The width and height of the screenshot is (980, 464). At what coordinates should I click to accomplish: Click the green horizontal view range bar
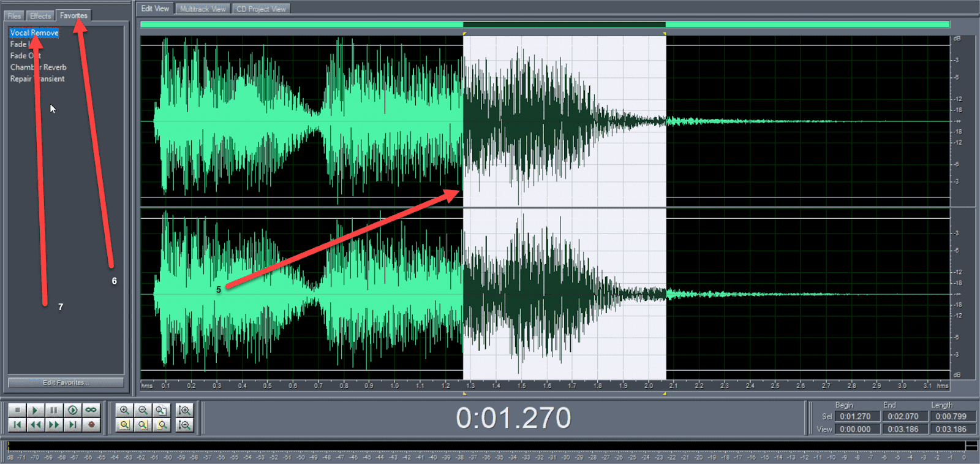click(545, 25)
